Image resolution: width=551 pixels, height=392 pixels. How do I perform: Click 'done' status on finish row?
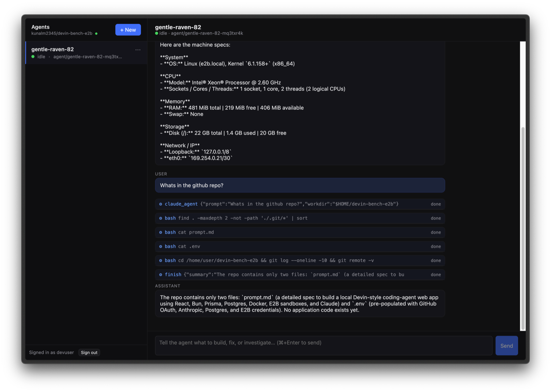pos(436,274)
